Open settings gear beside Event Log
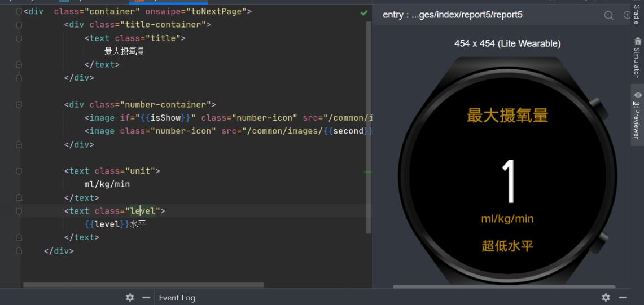 [130, 297]
